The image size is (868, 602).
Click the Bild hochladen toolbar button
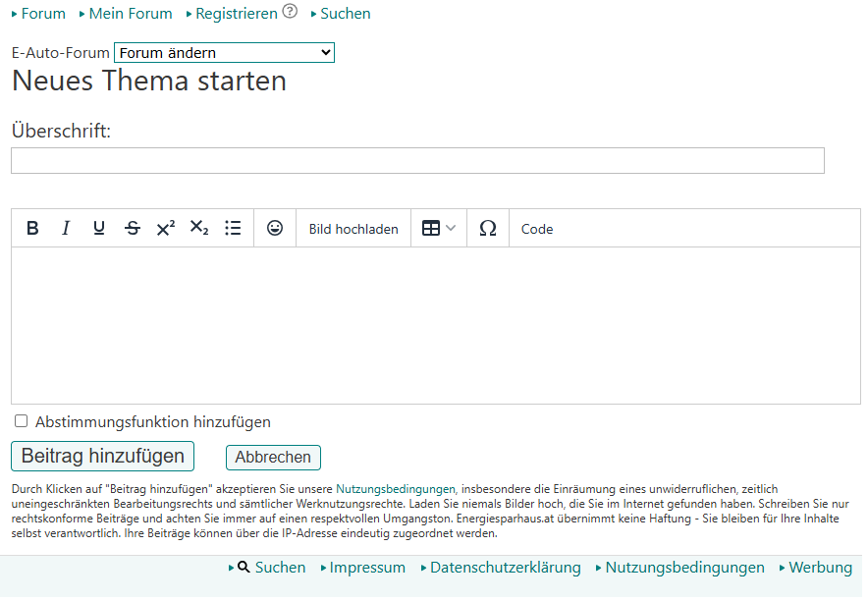pos(353,229)
